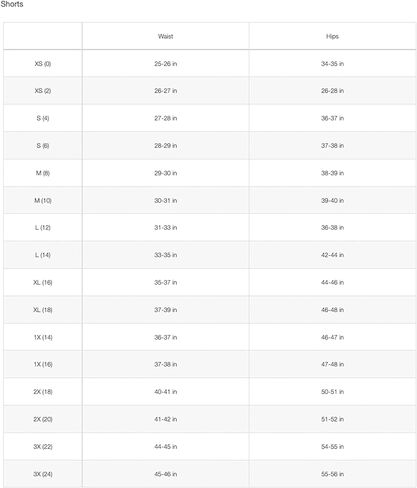Click the XS (0) size row label
Viewport: 417px width, 488px height.
click(43, 64)
